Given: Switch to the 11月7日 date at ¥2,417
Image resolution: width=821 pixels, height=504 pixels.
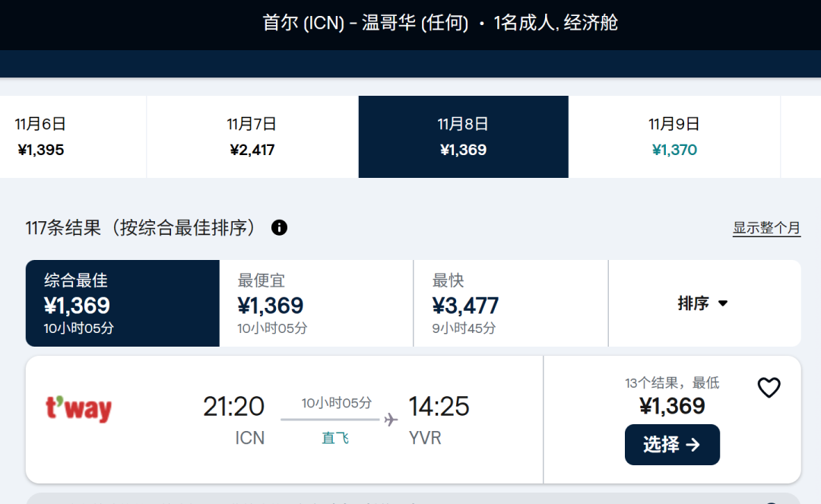Looking at the screenshot, I should (x=252, y=137).
